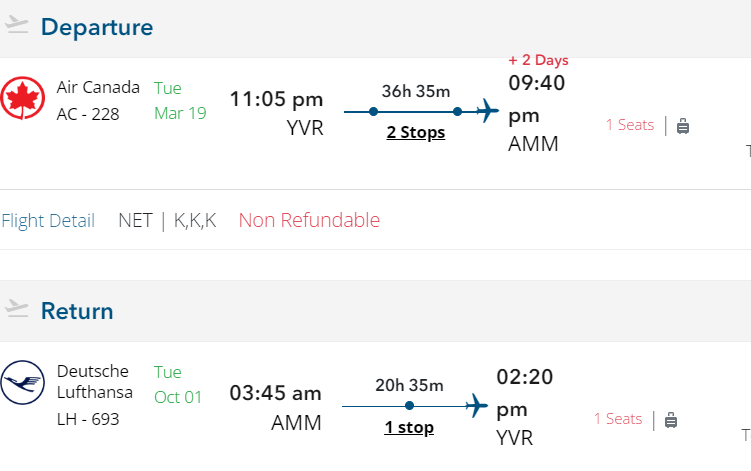Open the Flight Detail link
The height and width of the screenshot is (471, 751).
click(48, 221)
